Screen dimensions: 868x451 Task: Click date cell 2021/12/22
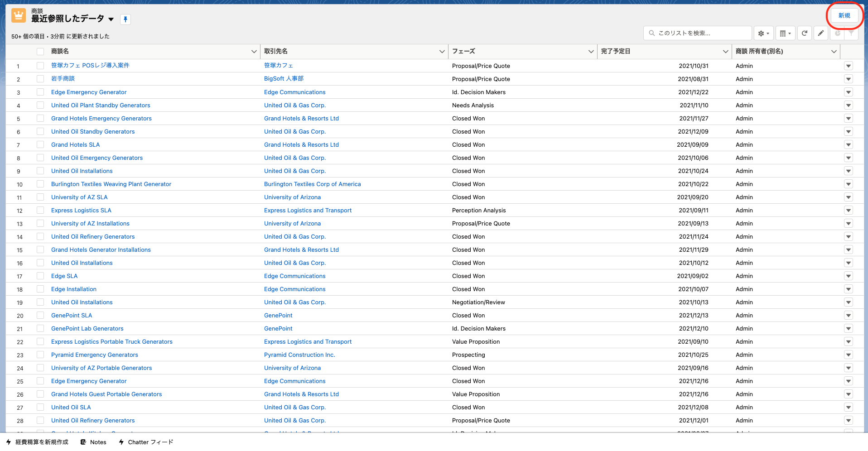[x=693, y=92]
